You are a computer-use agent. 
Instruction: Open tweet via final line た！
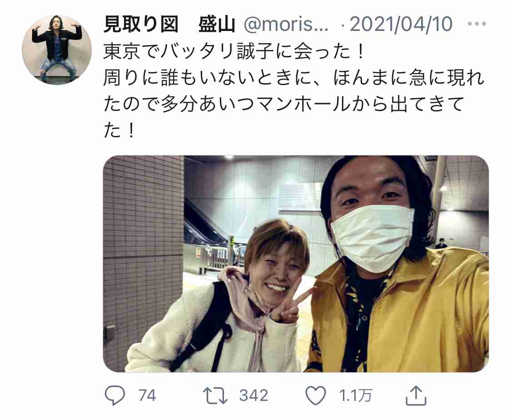(x=119, y=131)
